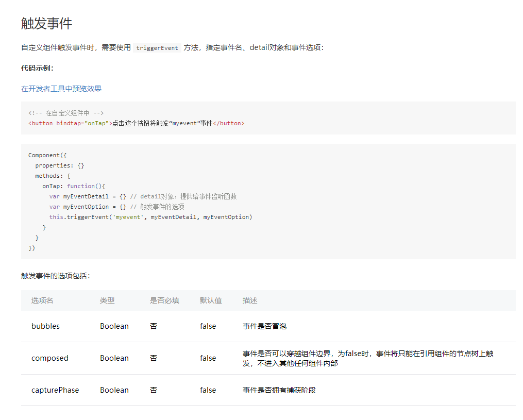Click Boolean type in the bubbles row
Viewport: 523px width, 420px height.
click(114, 326)
